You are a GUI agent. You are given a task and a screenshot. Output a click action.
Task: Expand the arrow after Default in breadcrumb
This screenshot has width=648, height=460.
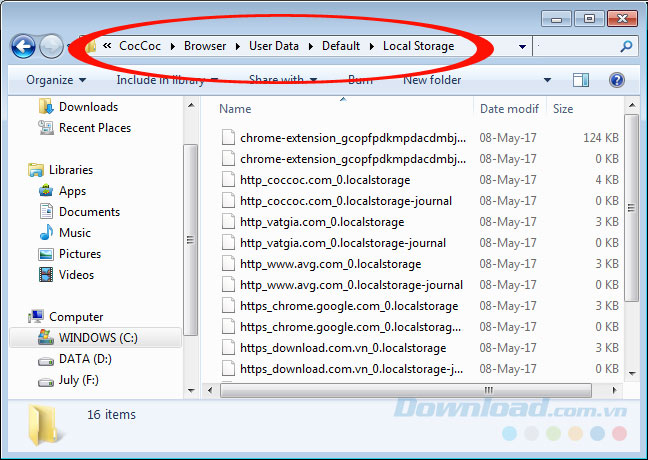point(372,46)
